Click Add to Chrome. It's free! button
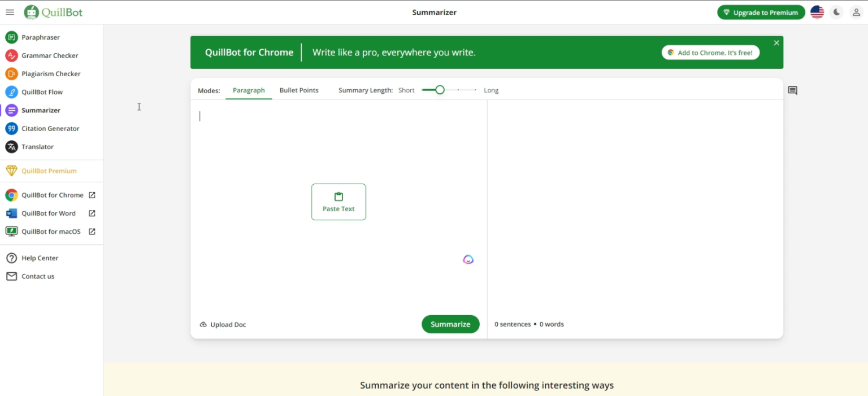Image resolution: width=868 pixels, height=396 pixels. [710, 53]
